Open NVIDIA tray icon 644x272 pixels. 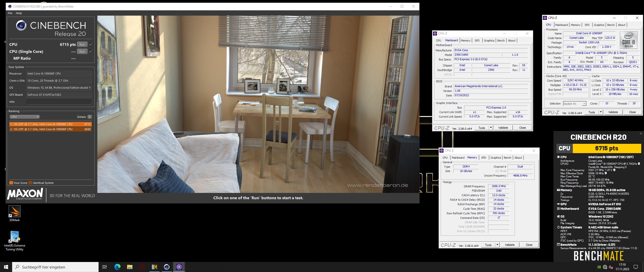click(x=599, y=267)
